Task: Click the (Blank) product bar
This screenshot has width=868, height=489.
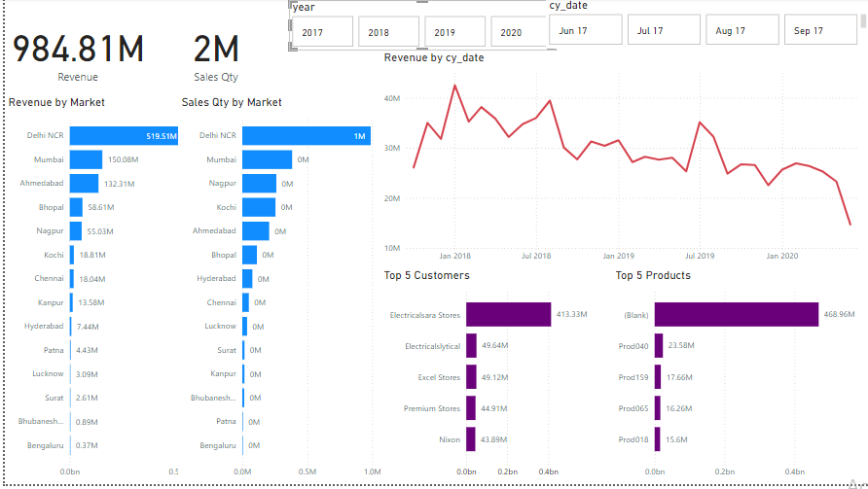Action: (736, 314)
